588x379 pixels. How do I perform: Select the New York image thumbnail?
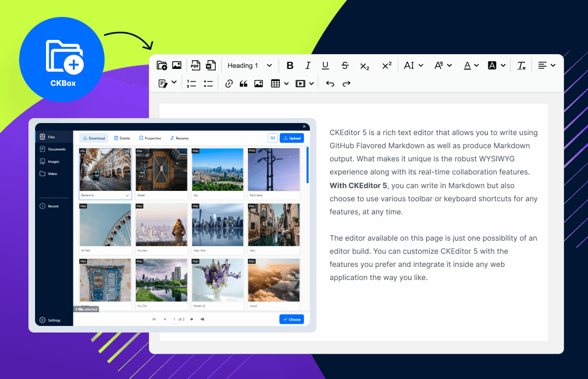pos(218,225)
